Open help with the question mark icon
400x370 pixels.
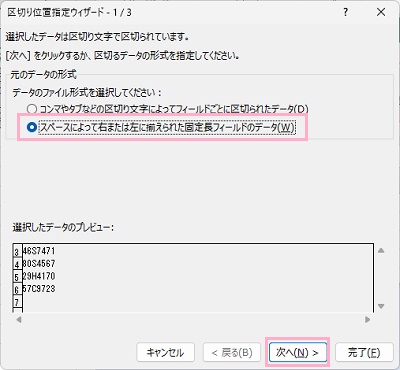click(345, 13)
